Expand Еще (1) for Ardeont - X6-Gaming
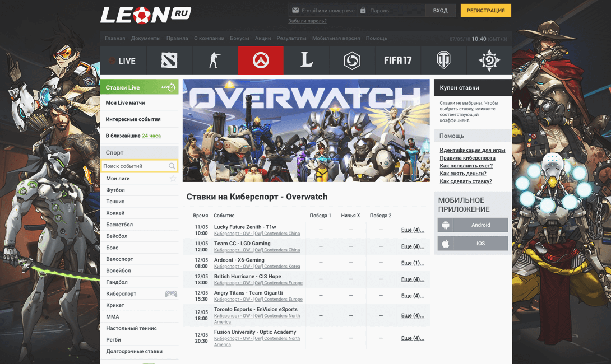This screenshot has height=364, width=611. (x=413, y=263)
